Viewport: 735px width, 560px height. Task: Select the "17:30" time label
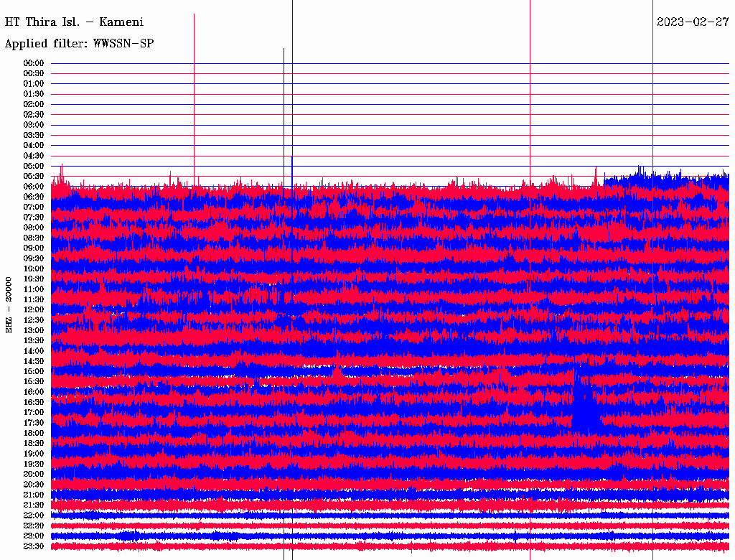[x=34, y=423]
